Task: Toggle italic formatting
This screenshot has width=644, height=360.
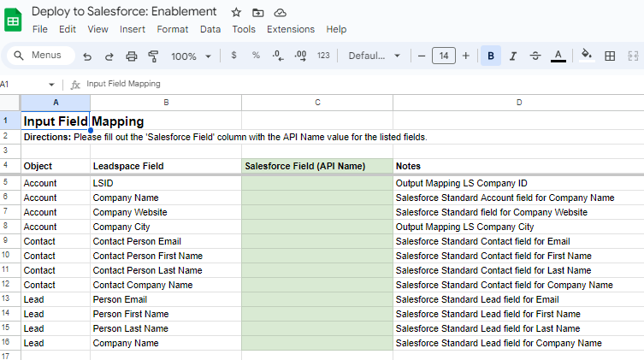Action: (513, 56)
